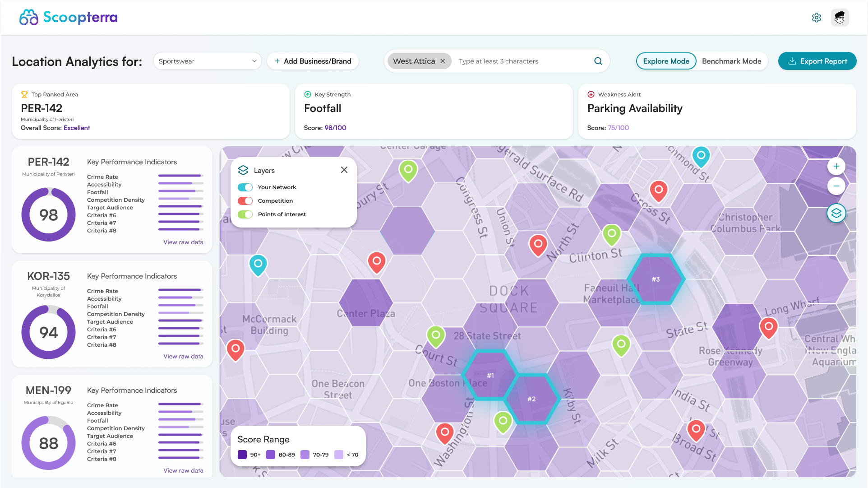Zoom in on the map

(x=836, y=166)
